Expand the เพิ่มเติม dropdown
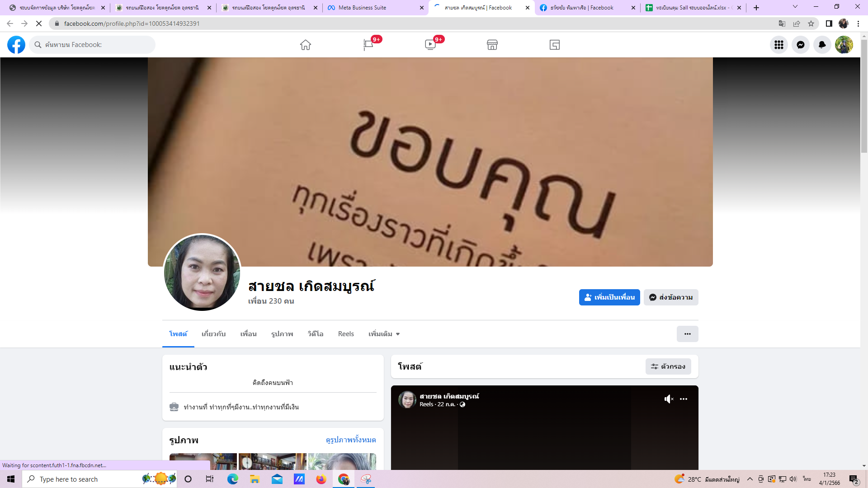Image resolution: width=868 pixels, height=488 pixels. [x=384, y=334]
